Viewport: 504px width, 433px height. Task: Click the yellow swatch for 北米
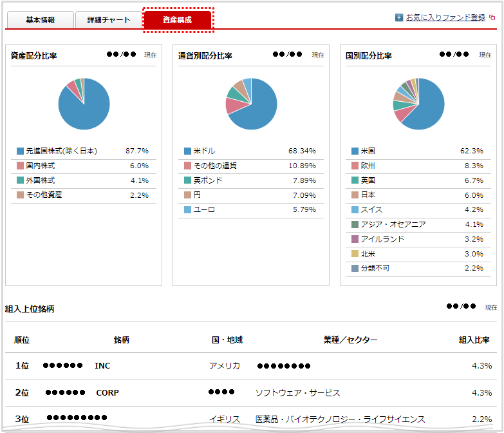coord(355,254)
